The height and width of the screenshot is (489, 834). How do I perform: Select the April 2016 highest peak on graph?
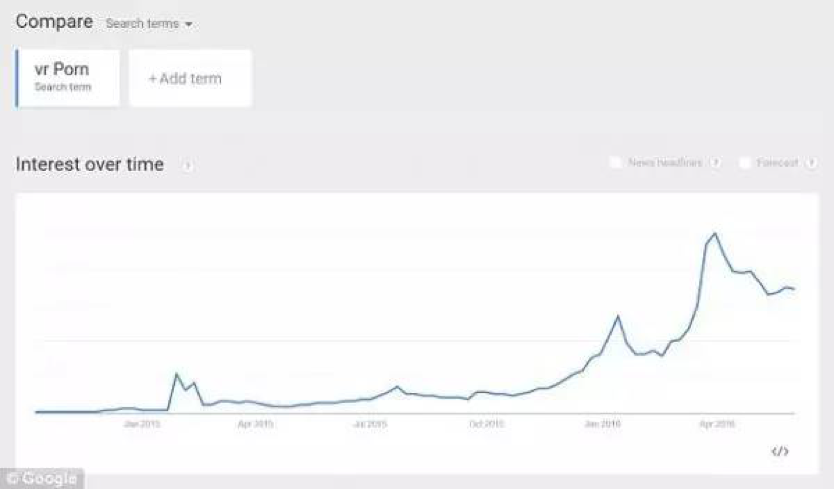coord(714,234)
